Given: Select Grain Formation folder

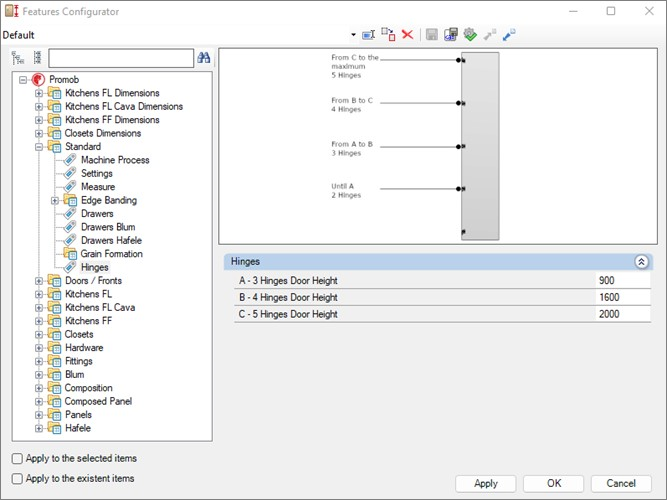Looking at the screenshot, I should coord(111,254).
